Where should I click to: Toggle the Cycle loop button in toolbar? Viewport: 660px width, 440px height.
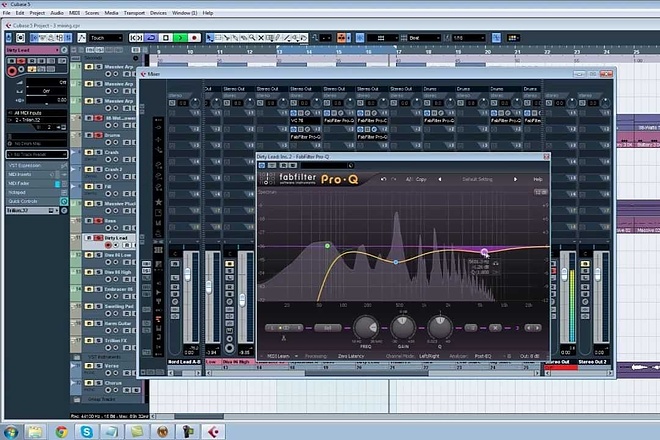point(151,38)
